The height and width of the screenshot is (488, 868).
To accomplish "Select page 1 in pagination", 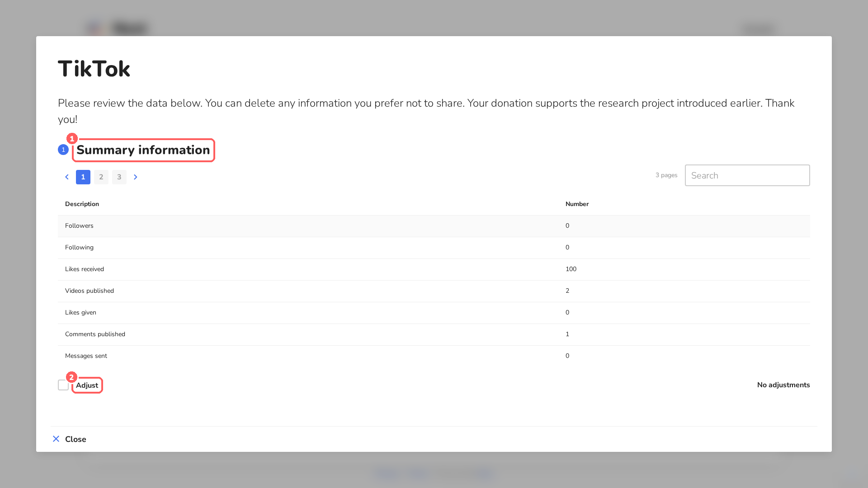I will (x=83, y=177).
